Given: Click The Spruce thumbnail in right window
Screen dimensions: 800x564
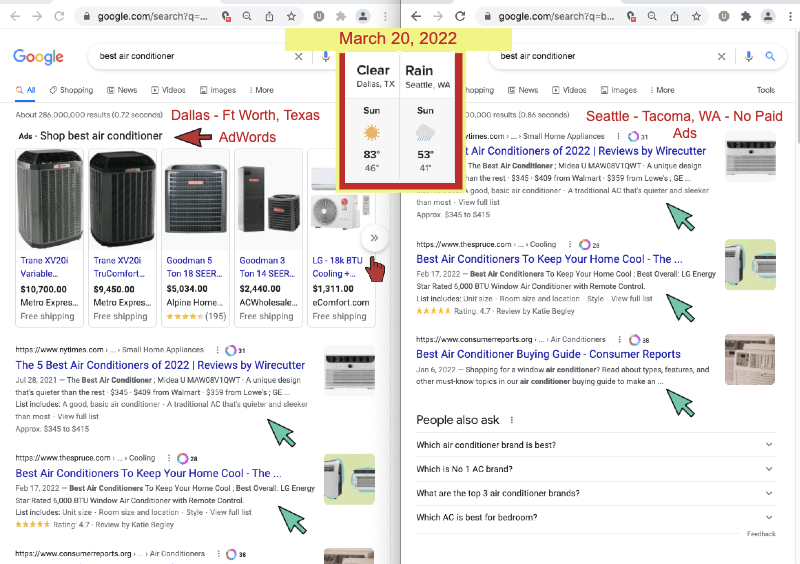Looking at the screenshot, I should [x=750, y=264].
